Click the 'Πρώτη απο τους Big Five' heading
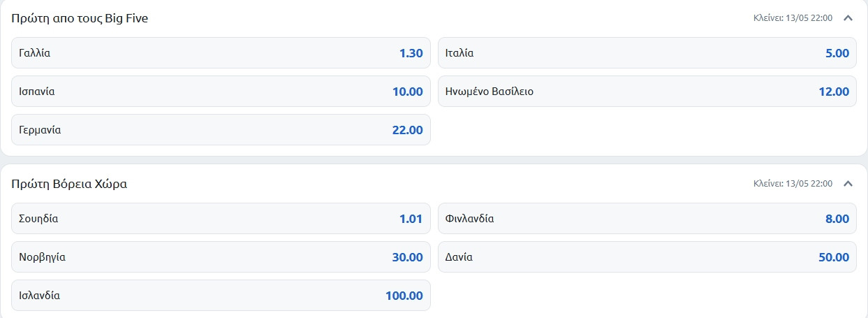 click(x=80, y=18)
